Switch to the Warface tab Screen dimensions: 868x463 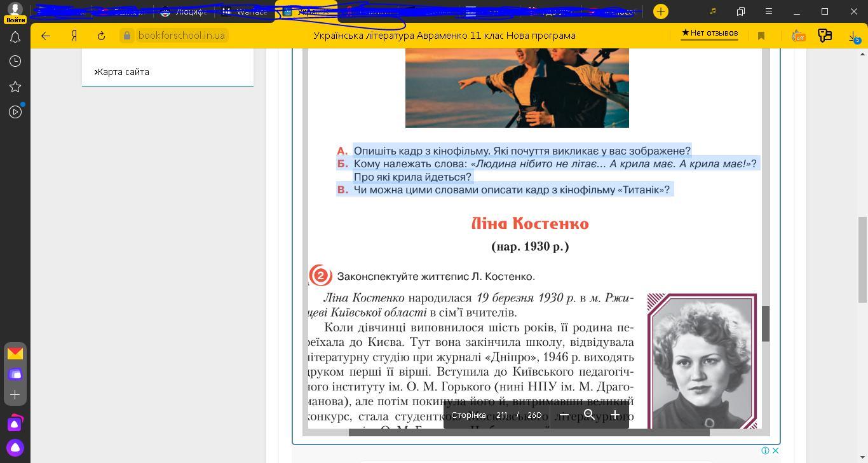(246, 11)
